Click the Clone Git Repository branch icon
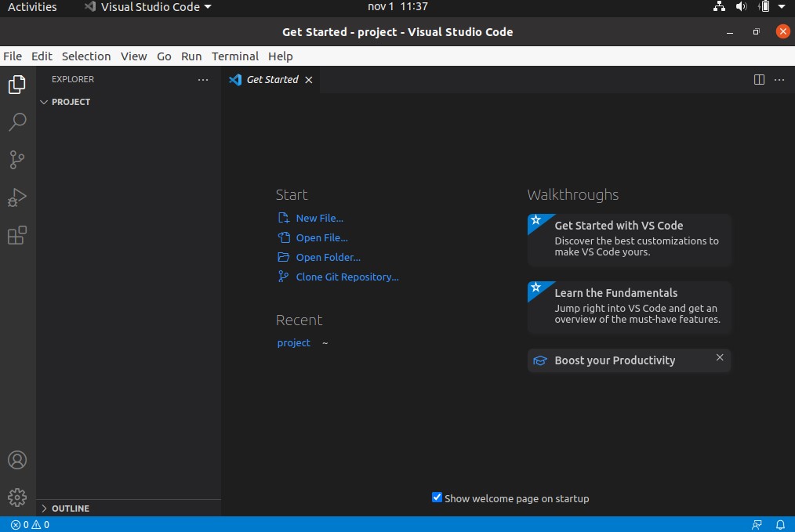Image resolution: width=795 pixels, height=532 pixels. click(x=283, y=277)
